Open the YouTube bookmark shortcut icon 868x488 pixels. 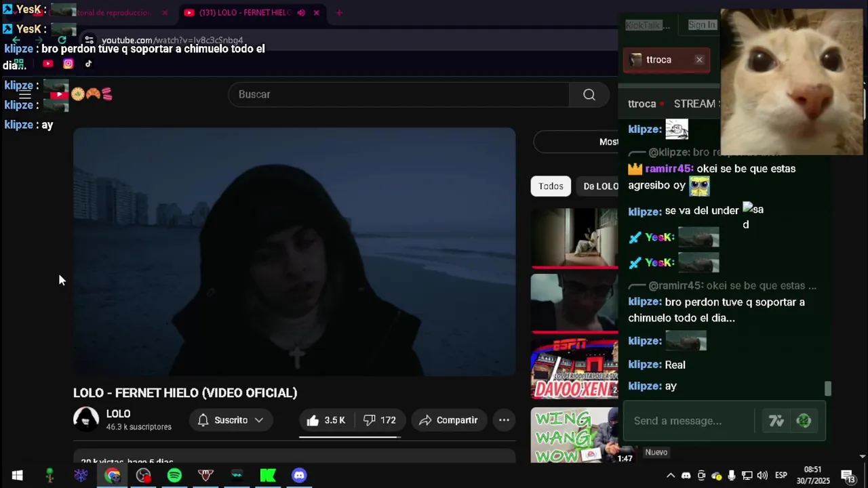(47, 64)
